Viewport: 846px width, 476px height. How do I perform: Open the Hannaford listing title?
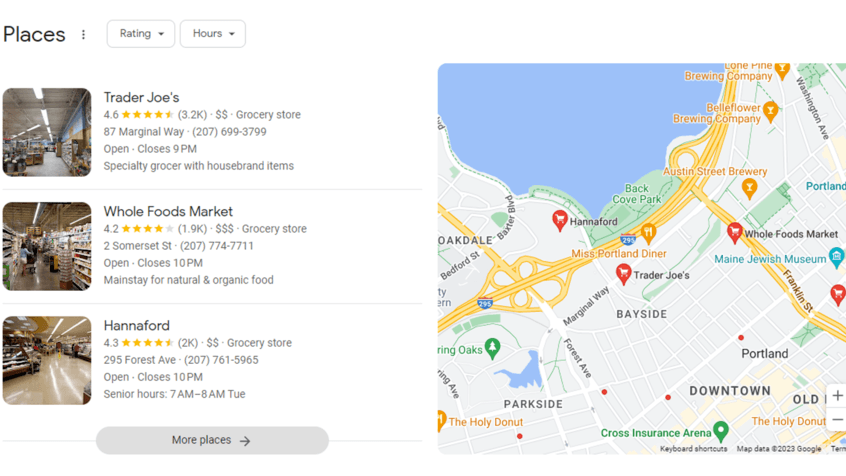point(137,325)
